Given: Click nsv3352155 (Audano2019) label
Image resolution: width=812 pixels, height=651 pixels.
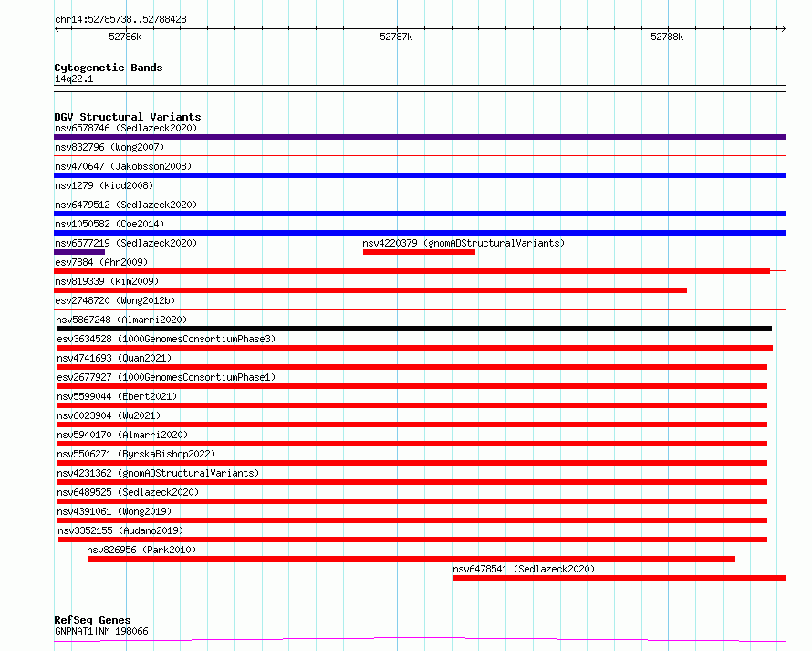Looking at the screenshot, I should pyautogui.click(x=120, y=530).
